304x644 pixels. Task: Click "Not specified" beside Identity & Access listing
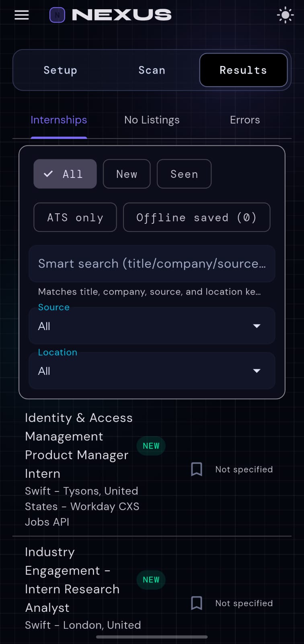pos(244,469)
